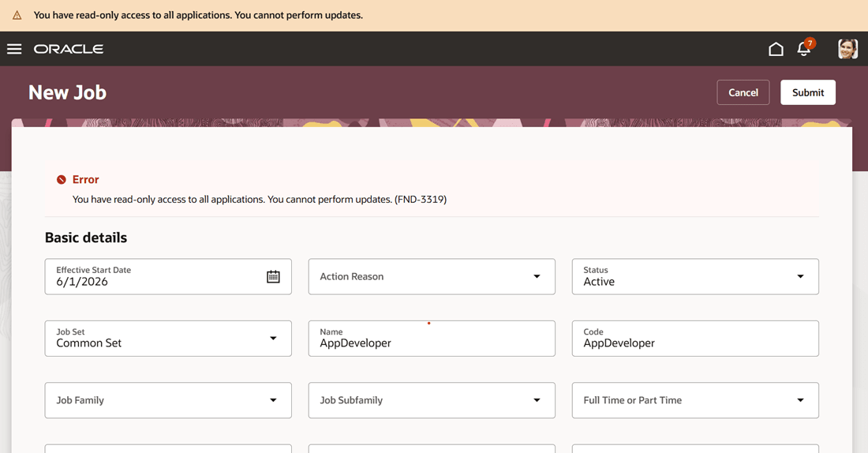Click the Name field containing AppDeveloper

coord(431,339)
